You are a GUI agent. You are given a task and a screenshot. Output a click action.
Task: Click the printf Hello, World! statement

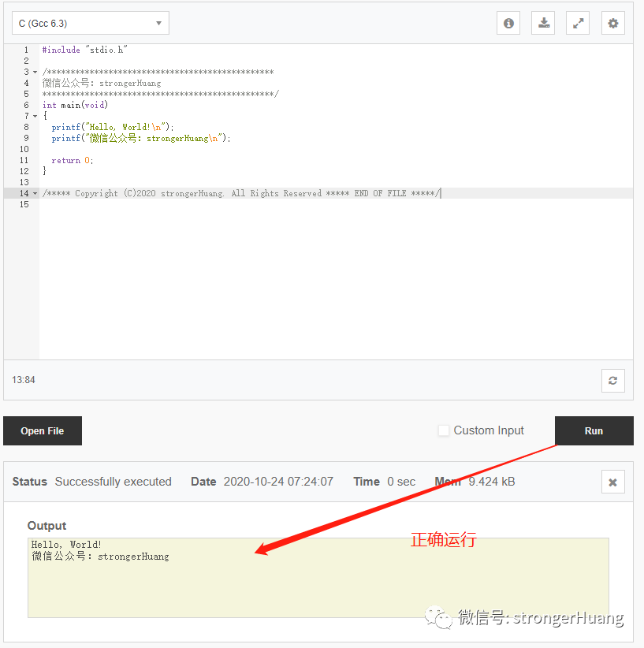tap(113, 127)
